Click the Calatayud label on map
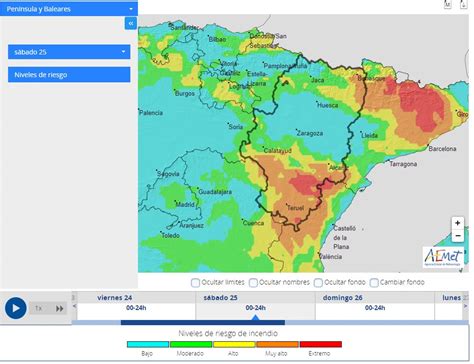The image size is (474, 364). pyautogui.click(x=278, y=151)
